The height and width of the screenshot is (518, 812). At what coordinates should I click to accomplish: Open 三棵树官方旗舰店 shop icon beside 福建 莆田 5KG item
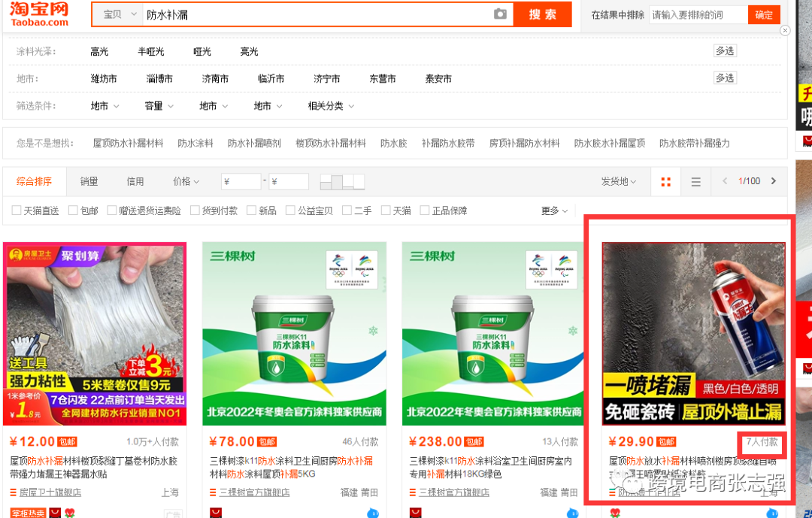point(213,492)
